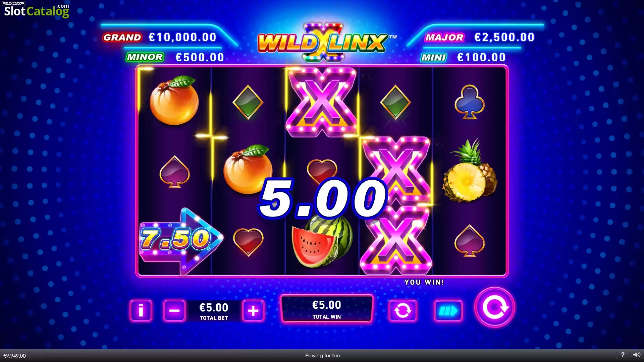The image size is (644, 362).
Task: Click the Total Win display box
Action: (327, 309)
